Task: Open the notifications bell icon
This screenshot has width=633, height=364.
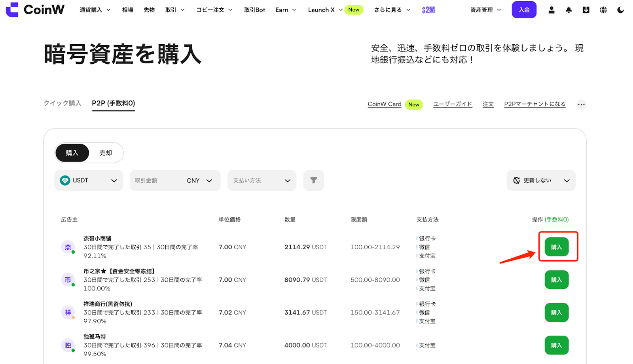Action: [569, 10]
